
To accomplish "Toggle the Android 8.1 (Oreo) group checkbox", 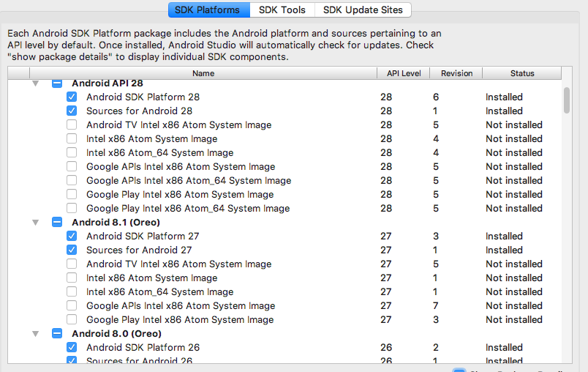I will point(57,222).
